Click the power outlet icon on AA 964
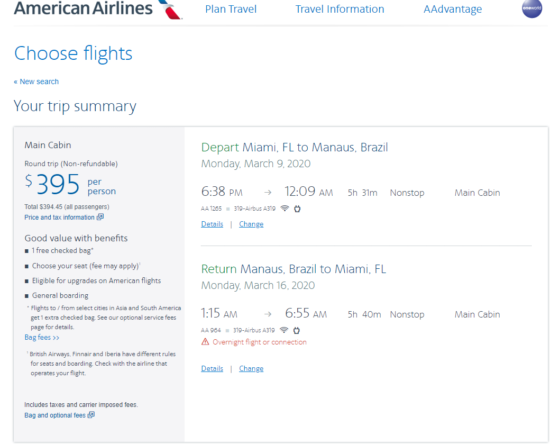 (x=296, y=330)
